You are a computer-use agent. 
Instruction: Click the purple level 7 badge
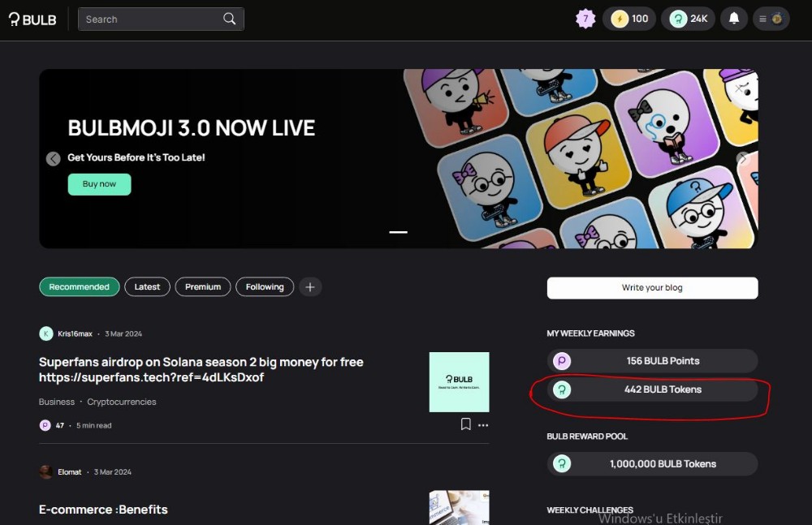(585, 19)
